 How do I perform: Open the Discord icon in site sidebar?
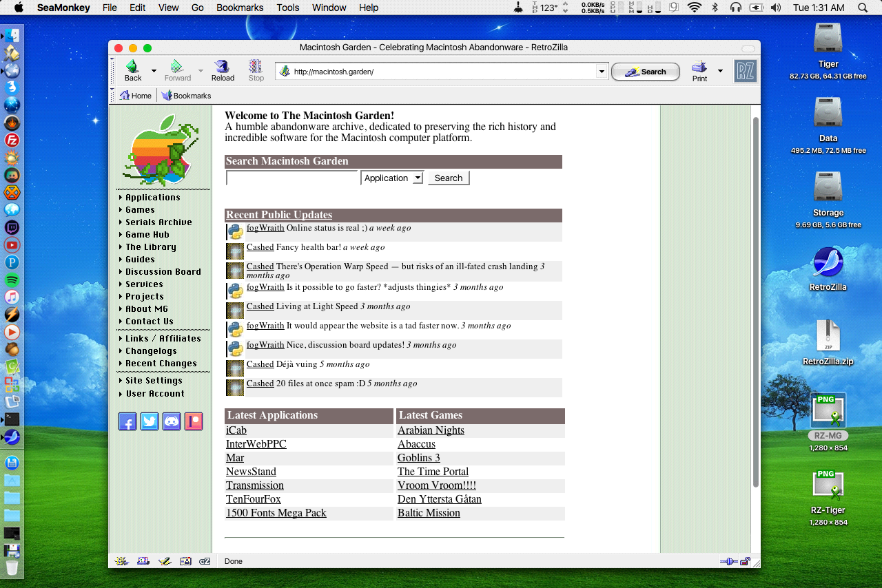click(172, 421)
